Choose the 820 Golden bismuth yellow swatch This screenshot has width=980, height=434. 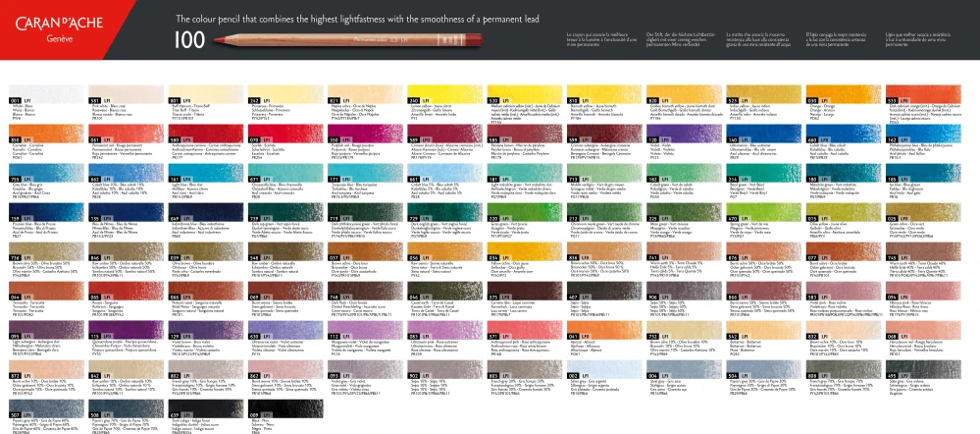[x=685, y=94]
